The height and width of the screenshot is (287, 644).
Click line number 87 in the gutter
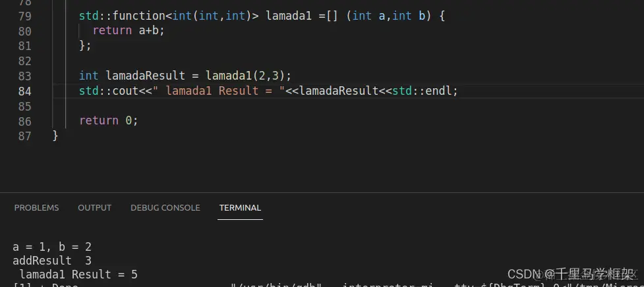(x=24, y=136)
